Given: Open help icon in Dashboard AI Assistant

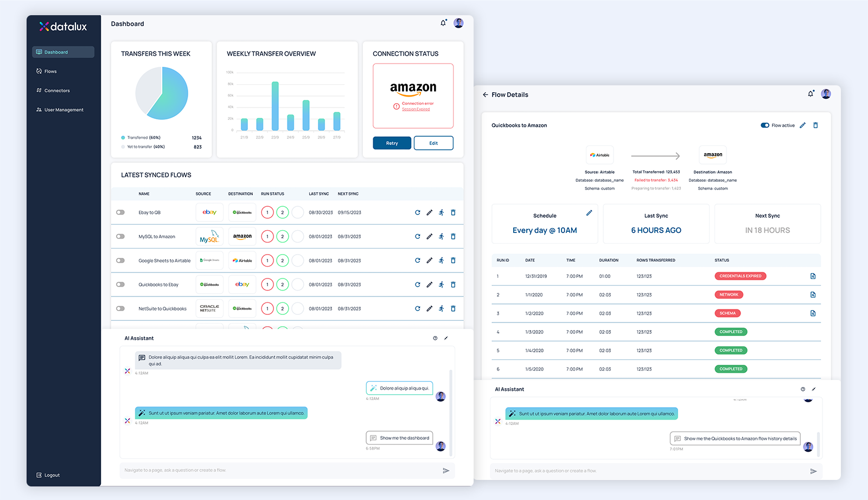Looking at the screenshot, I should (435, 338).
